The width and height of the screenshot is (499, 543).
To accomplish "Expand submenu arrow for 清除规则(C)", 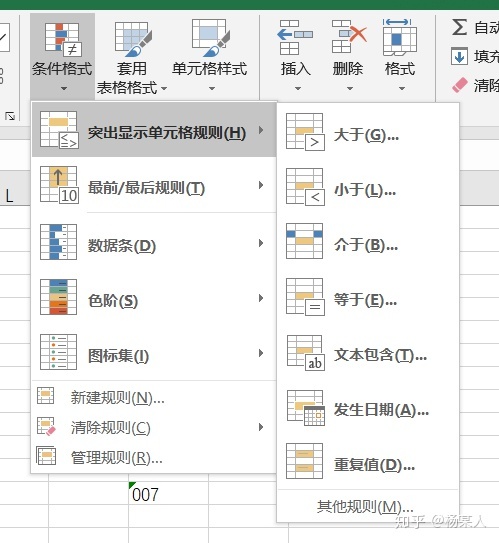I will pyautogui.click(x=261, y=427).
